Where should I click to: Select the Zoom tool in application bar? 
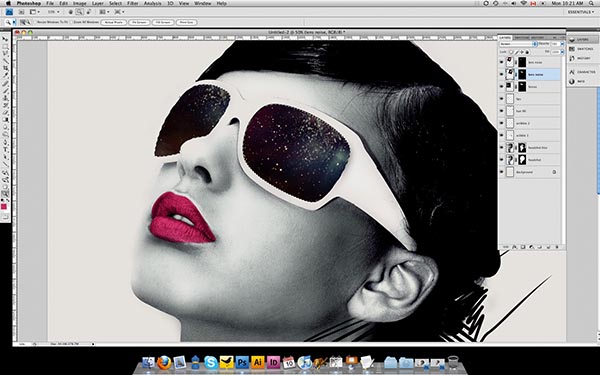79,12
